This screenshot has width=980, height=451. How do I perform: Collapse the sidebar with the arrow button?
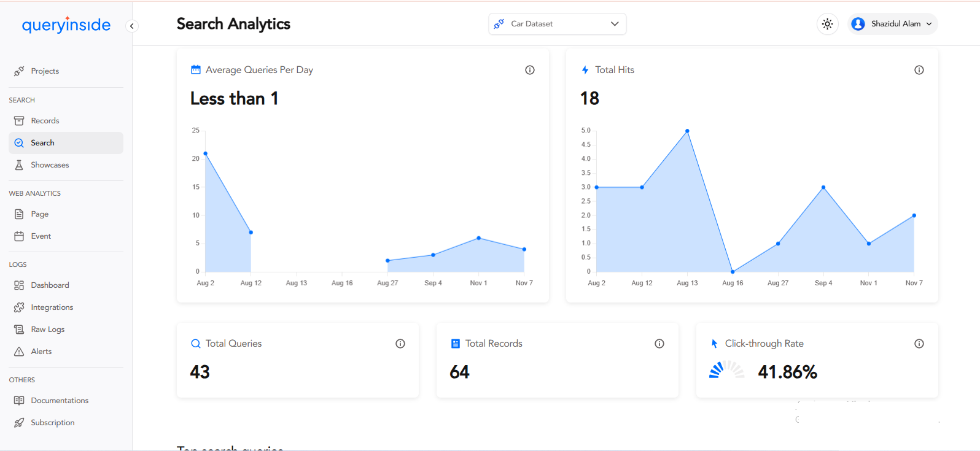coord(131,26)
